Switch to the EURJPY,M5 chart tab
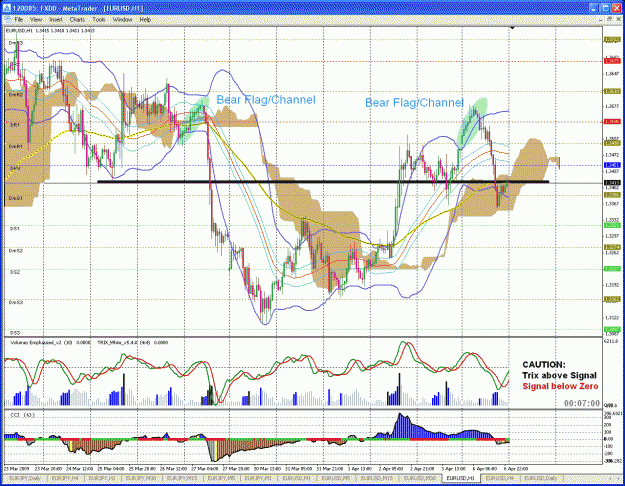 click(221, 478)
